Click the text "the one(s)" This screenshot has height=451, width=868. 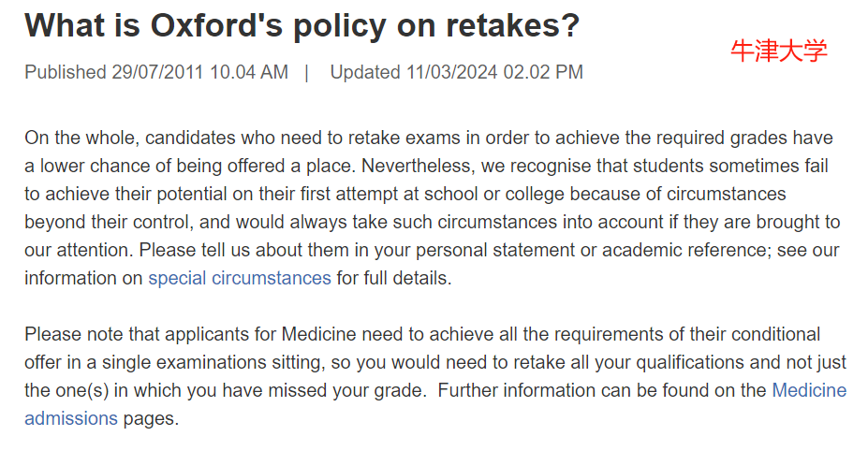(x=66, y=390)
